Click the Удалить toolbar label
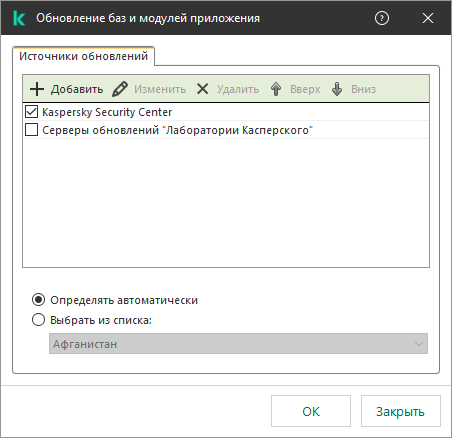452x438 pixels. click(x=238, y=89)
